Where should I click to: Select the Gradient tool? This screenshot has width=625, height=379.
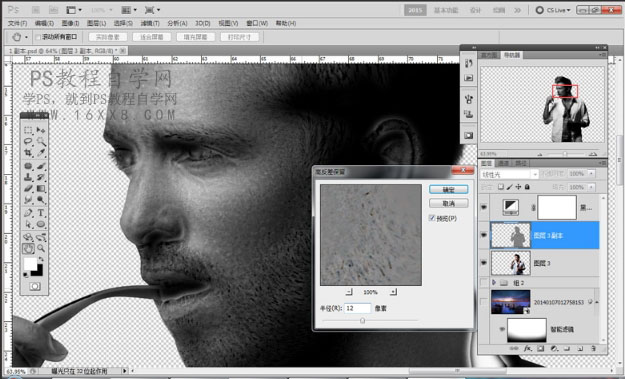(x=41, y=189)
